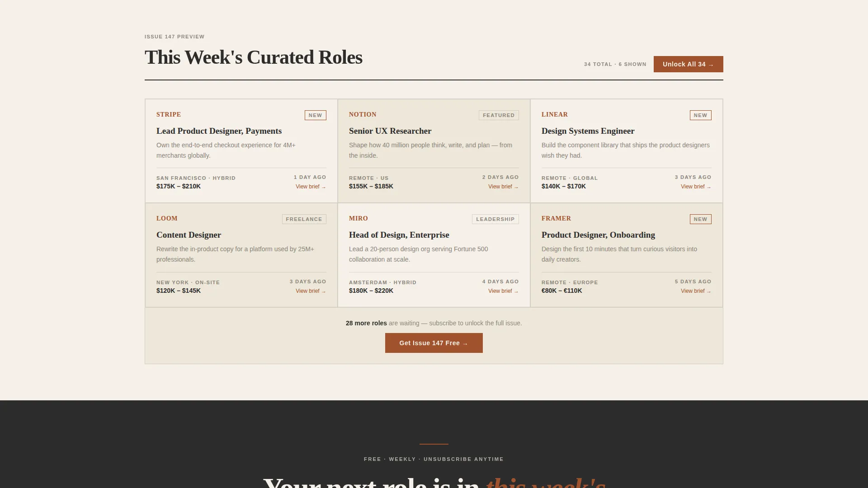Click the LOOM company label

point(167,218)
